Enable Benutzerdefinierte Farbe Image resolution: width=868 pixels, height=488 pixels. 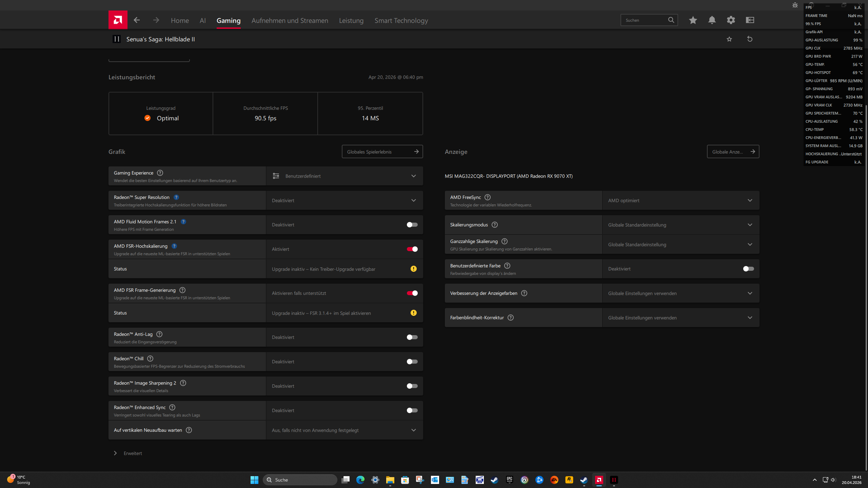(748, 268)
